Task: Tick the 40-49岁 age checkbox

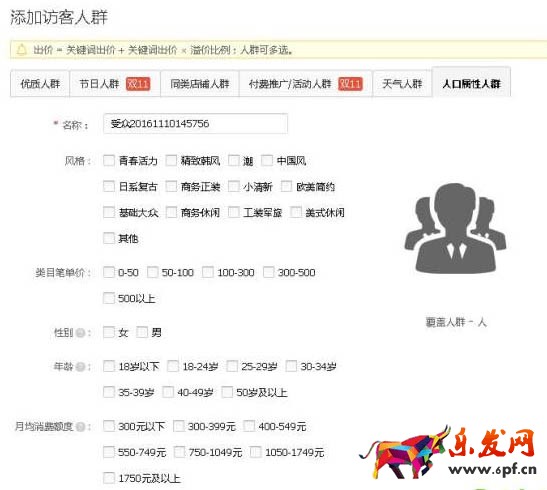Action: pyautogui.click(x=168, y=392)
